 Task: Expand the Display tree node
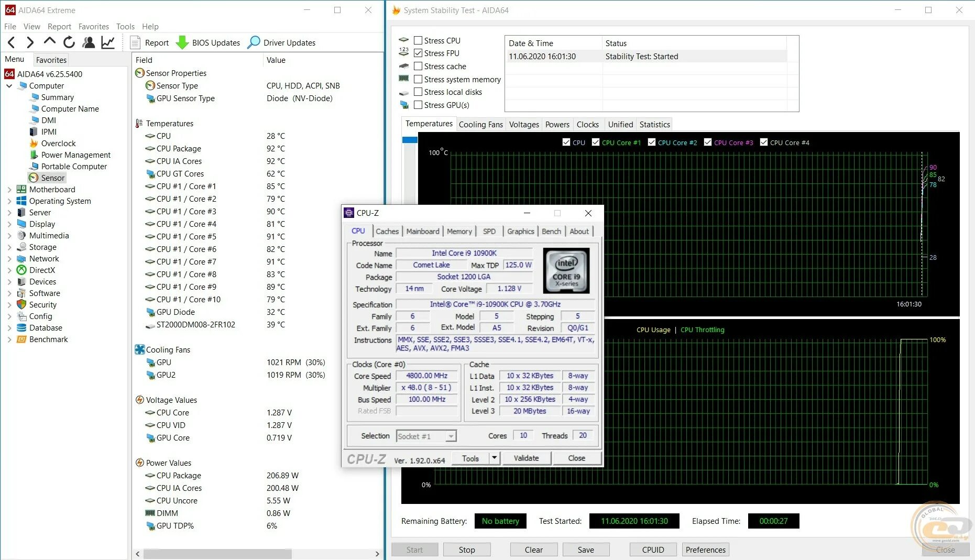9,224
